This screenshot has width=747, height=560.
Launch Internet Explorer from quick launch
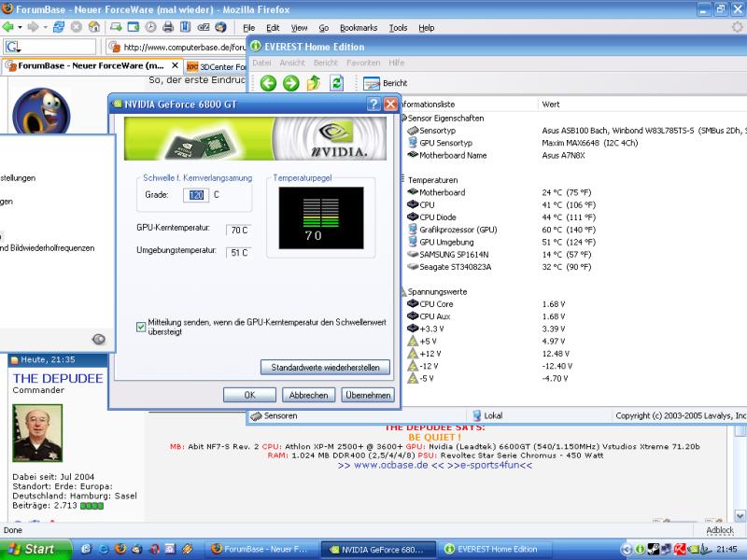pos(104,549)
